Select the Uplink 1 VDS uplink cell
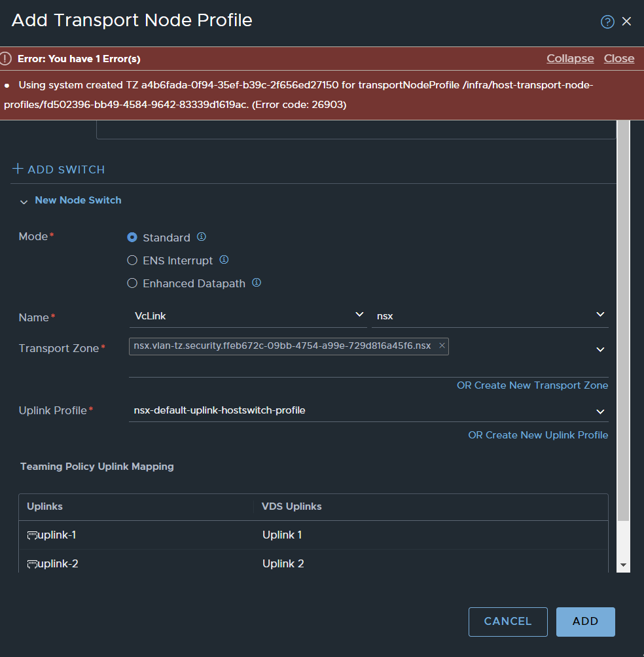 coord(282,535)
